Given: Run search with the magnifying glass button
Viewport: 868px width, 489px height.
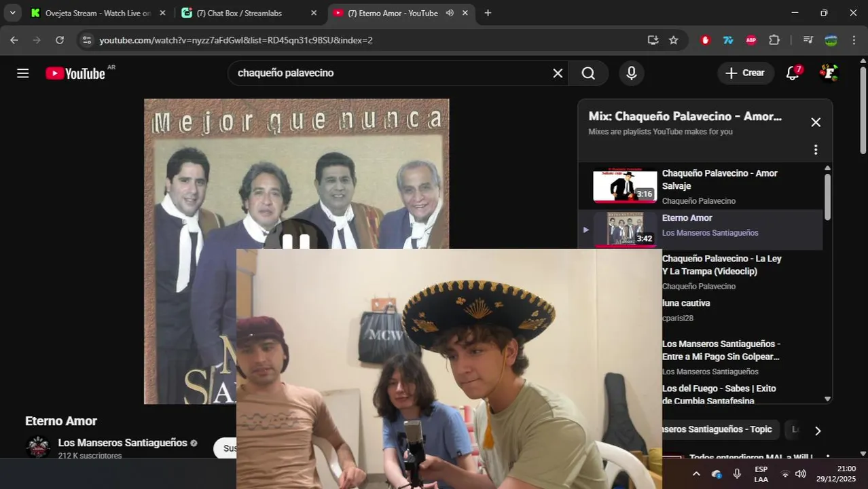Looking at the screenshot, I should tap(588, 73).
